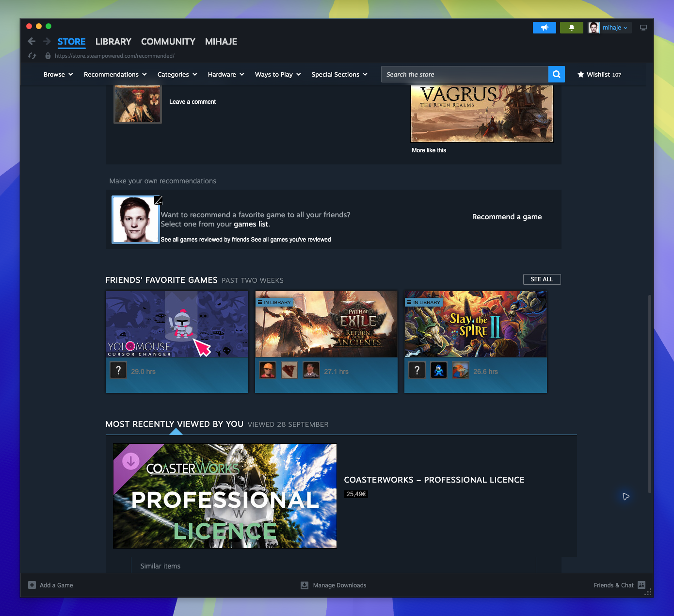This screenshot has width=674, height=616.
Task: Open the CoasterWorks Professional Licence banner
Action: tap(225, 496)
